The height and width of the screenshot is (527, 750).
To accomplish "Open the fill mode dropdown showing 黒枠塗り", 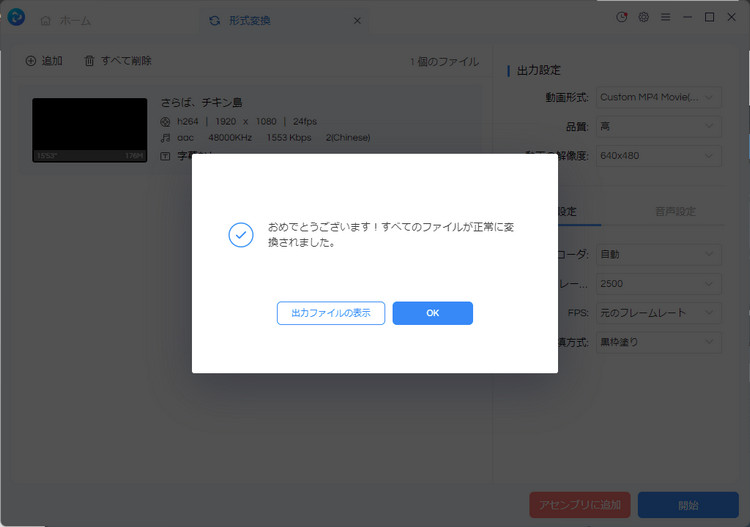I will click(658, 342).
